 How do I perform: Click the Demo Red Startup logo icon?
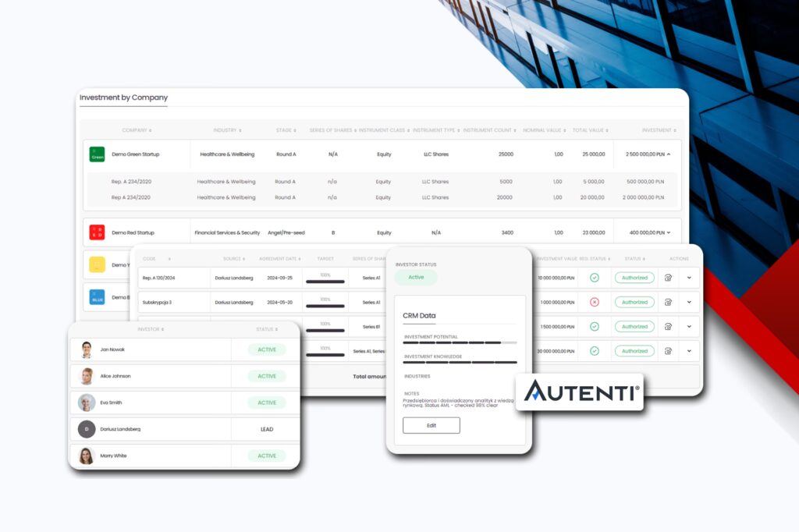point(97,232)
